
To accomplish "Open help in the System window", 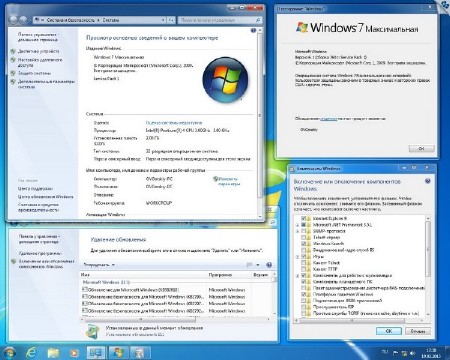I will pos(253,30).
